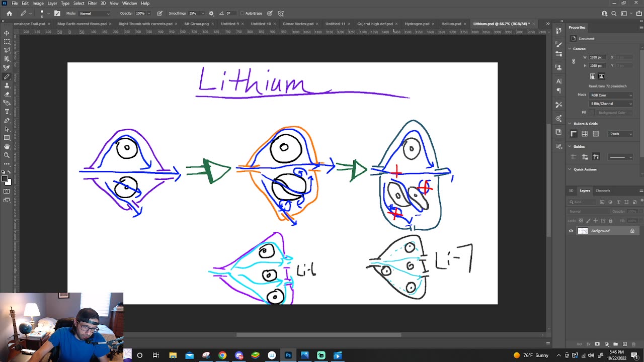Click the Fill color swatch in Properties
Screen dimensions: 644x362
coord(592,113)
